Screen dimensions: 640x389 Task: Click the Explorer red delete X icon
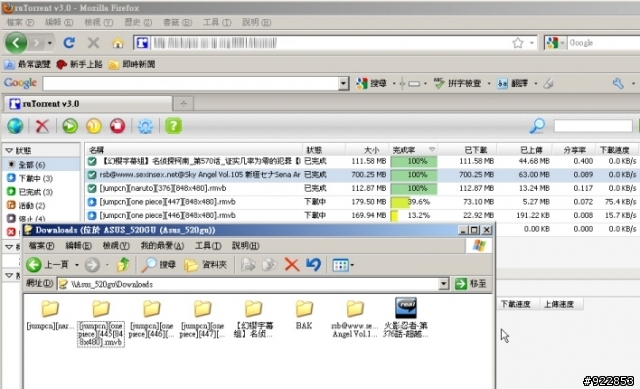[x=291, y=265]
